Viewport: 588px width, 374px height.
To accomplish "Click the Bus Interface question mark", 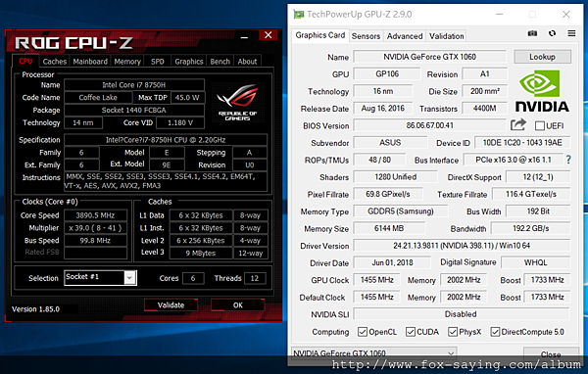I will coord(568,160).
